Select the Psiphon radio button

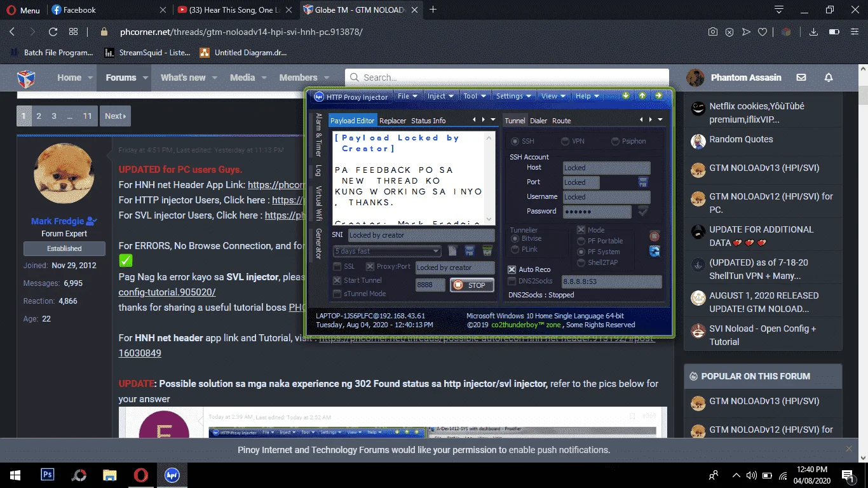615,141
